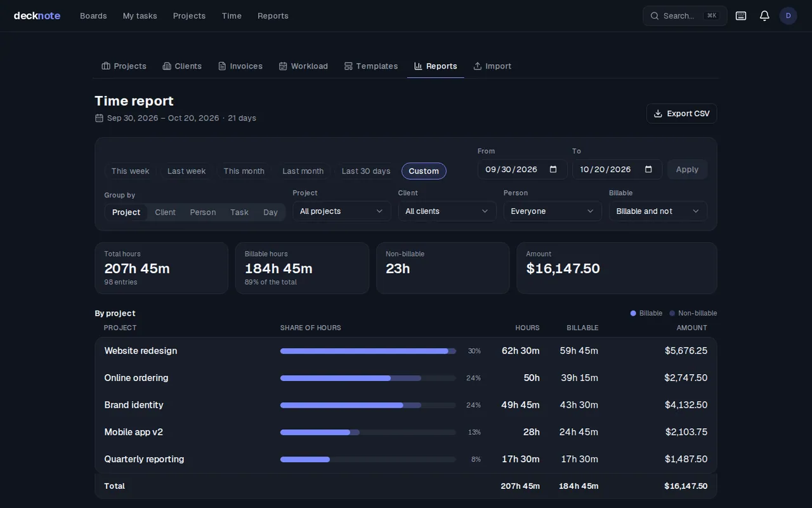The width and height of the screenshot is (812, 508).
Task: Open user avatar menu D
Action: click(789, 16)
